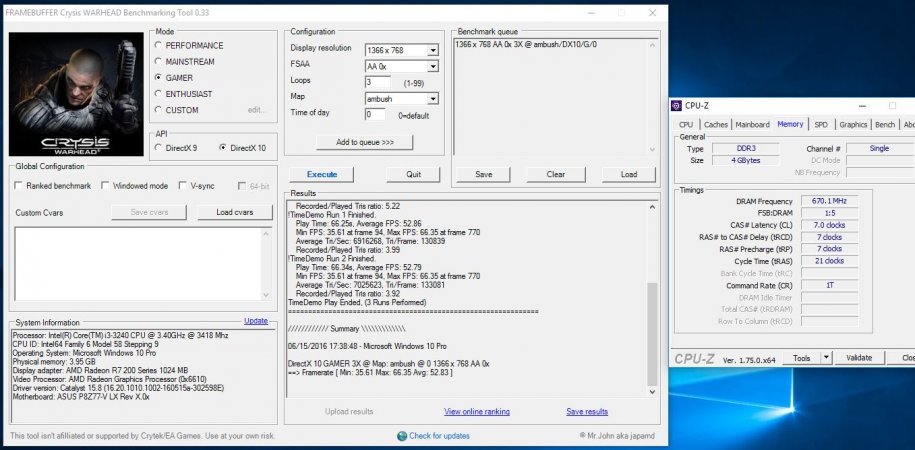
Task: Load a benchmark queue
Action: coord(628,174)
